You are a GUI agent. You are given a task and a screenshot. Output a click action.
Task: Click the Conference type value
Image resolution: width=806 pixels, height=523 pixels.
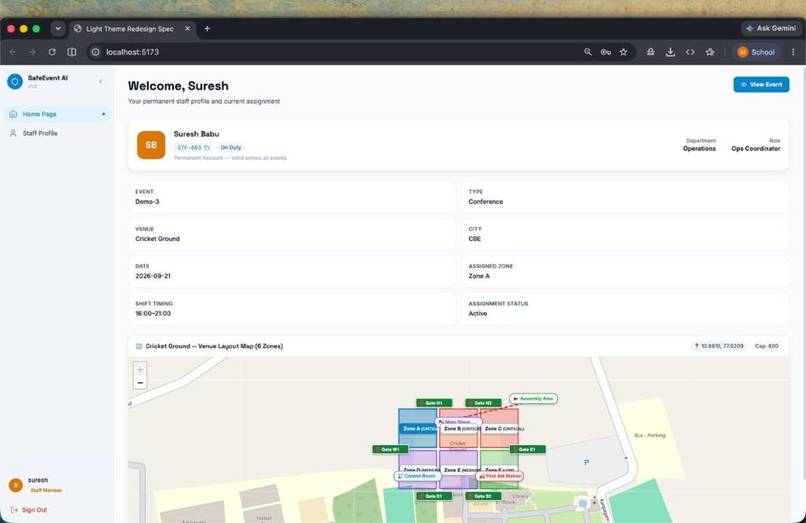tap(485, 202)
